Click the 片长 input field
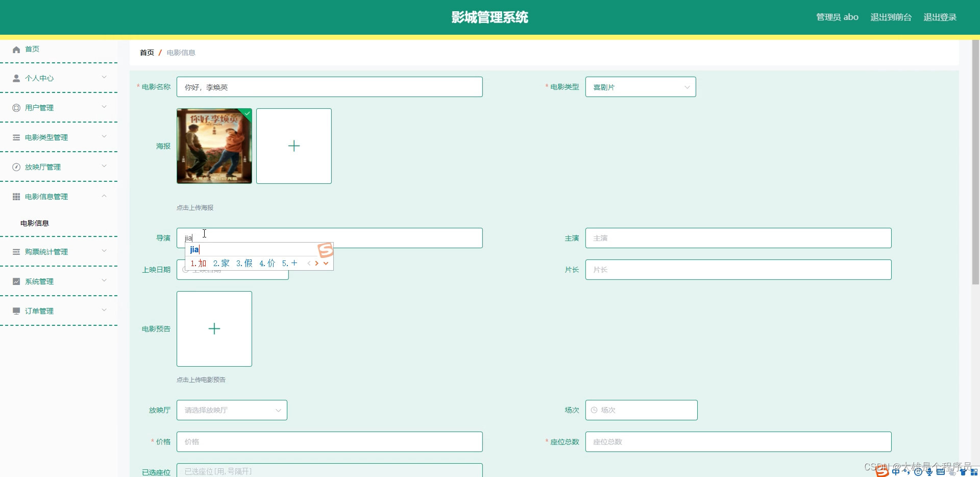 [x=739, y=270]
